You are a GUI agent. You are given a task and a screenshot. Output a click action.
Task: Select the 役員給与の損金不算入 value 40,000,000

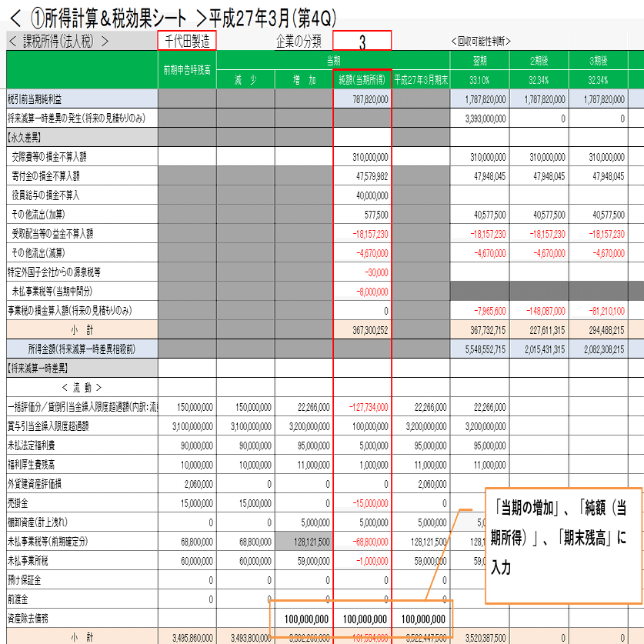(x=362, y=195)
